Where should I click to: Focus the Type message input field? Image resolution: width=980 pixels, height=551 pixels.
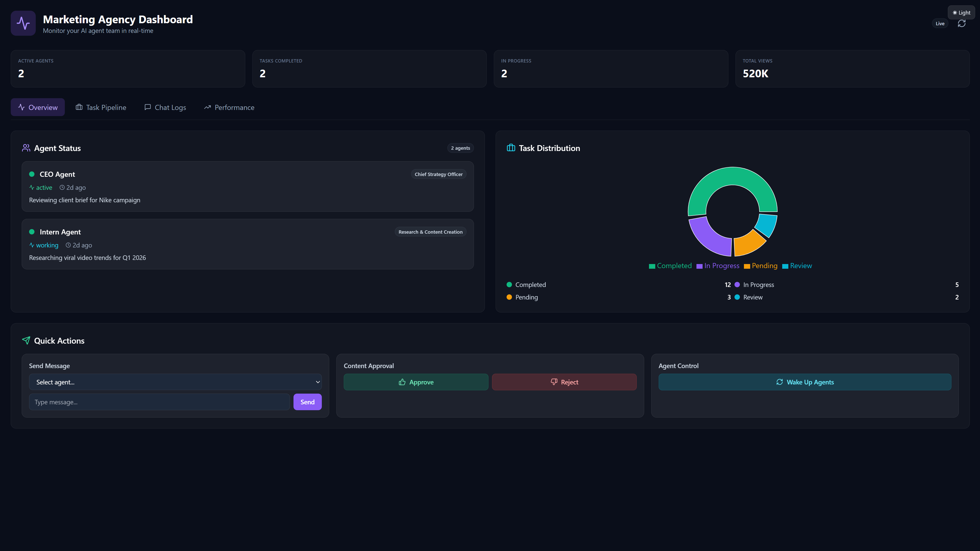159,402
